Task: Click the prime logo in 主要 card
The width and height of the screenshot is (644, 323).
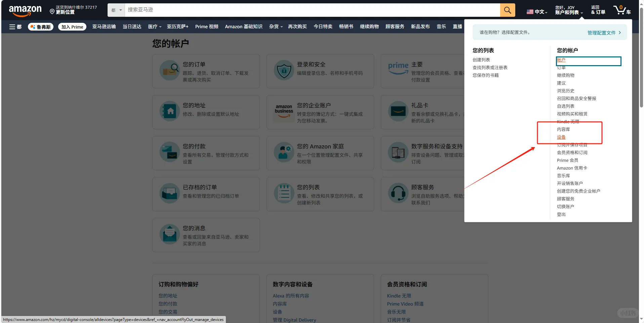Action: [398, 68]
